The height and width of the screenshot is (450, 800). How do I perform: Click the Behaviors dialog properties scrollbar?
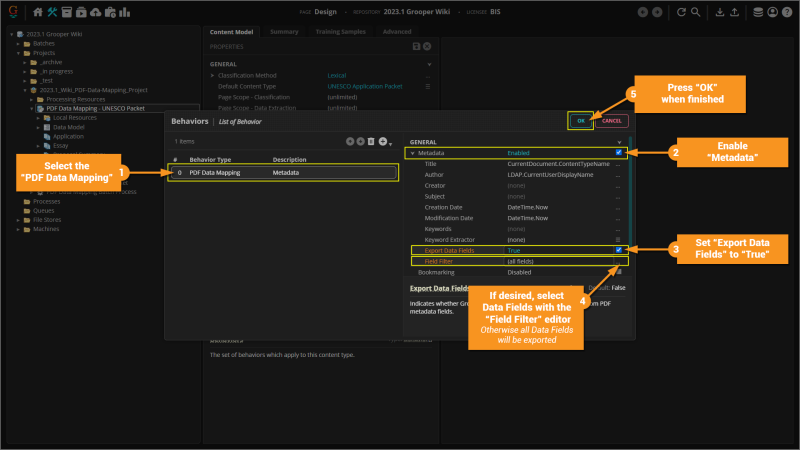pyautogui.click(x=631, y=191)
